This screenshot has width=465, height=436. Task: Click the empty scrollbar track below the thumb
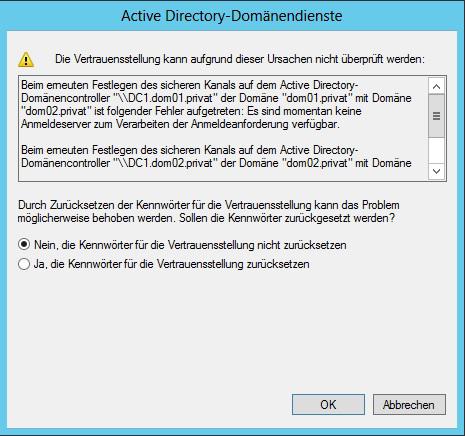point(436,150)
